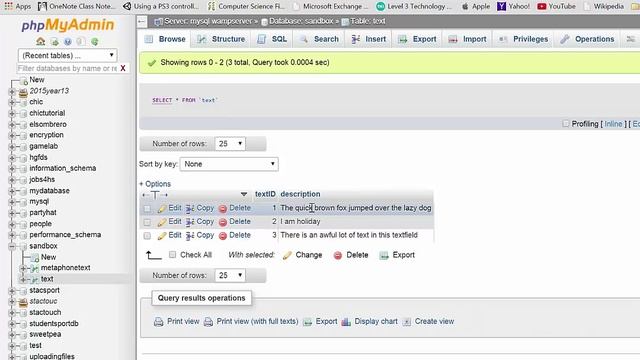The width and height of the screenshot is (640, 360).
Task: Switch to the SQL tab
Action: point(272,39)
